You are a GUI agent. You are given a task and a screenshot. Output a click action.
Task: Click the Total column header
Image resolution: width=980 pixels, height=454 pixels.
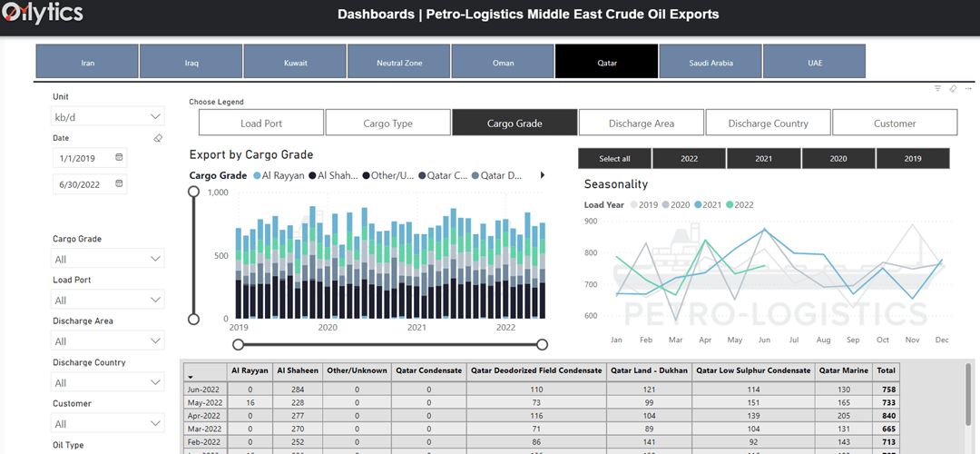point(886,370)
